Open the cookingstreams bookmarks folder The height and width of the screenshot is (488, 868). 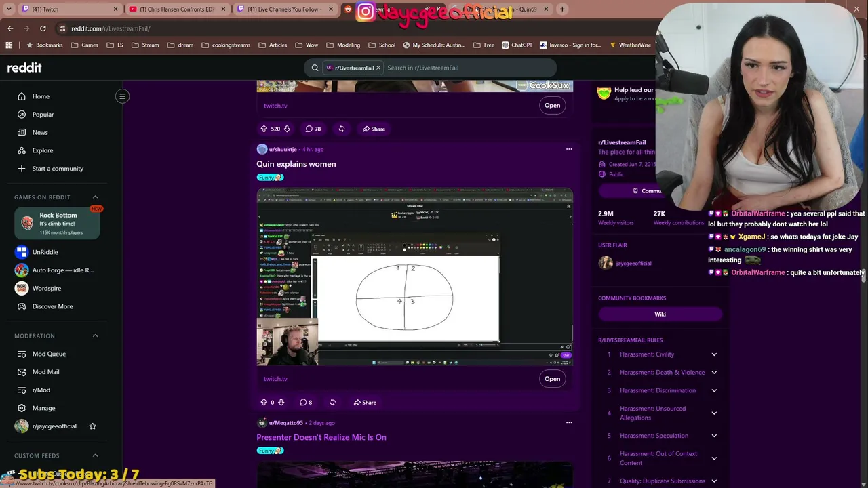pos(226,45)
